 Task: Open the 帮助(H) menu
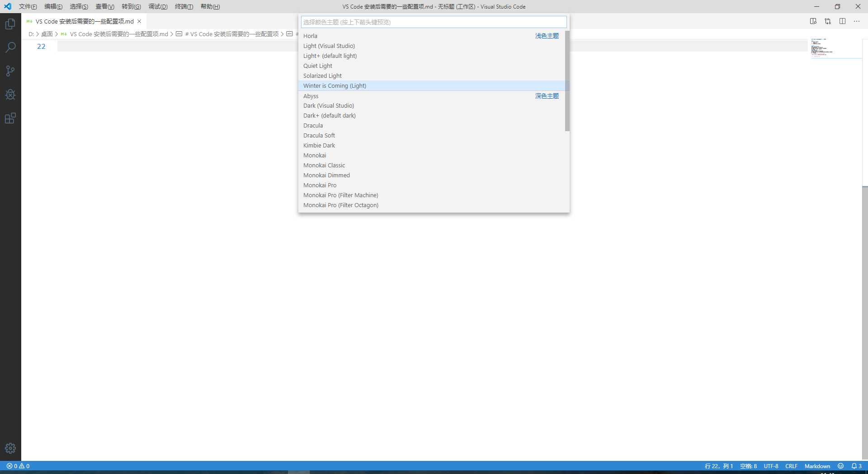(210, 6)
